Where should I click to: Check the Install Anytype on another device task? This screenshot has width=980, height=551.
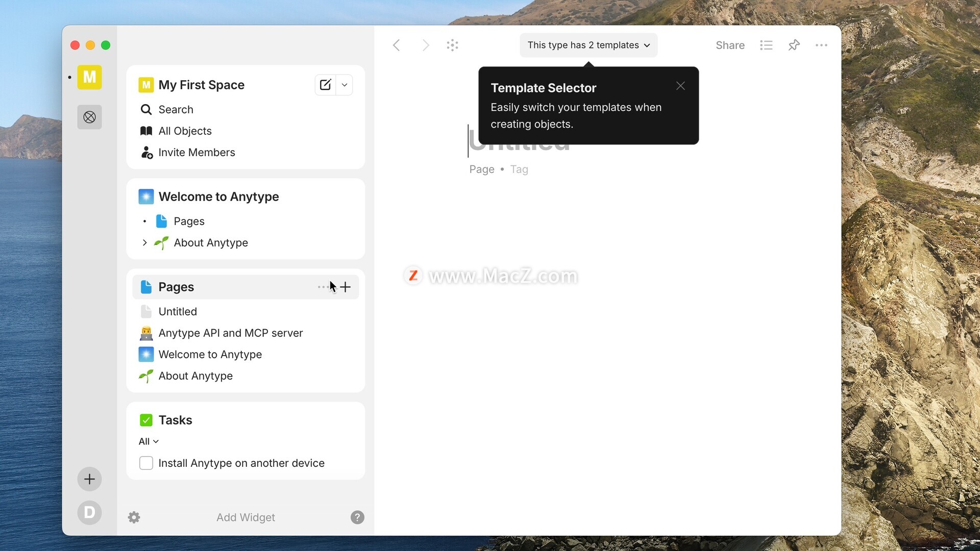pos(146,463)
